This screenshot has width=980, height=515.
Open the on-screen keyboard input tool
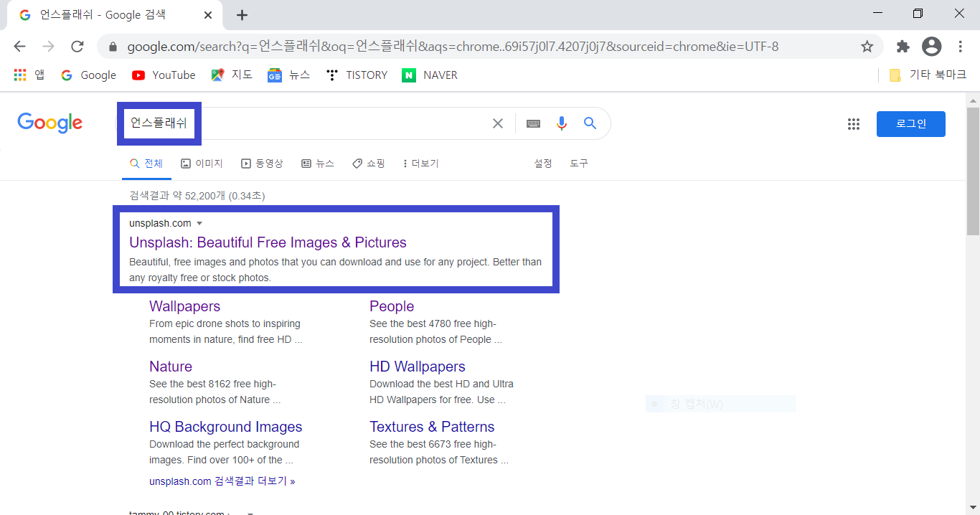coord(533,123)
